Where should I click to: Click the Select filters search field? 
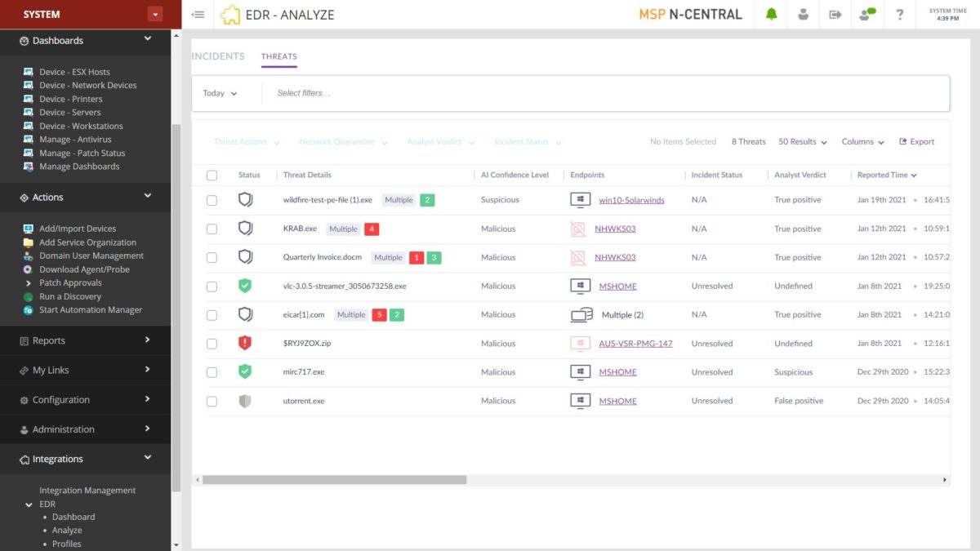[604, 93]
